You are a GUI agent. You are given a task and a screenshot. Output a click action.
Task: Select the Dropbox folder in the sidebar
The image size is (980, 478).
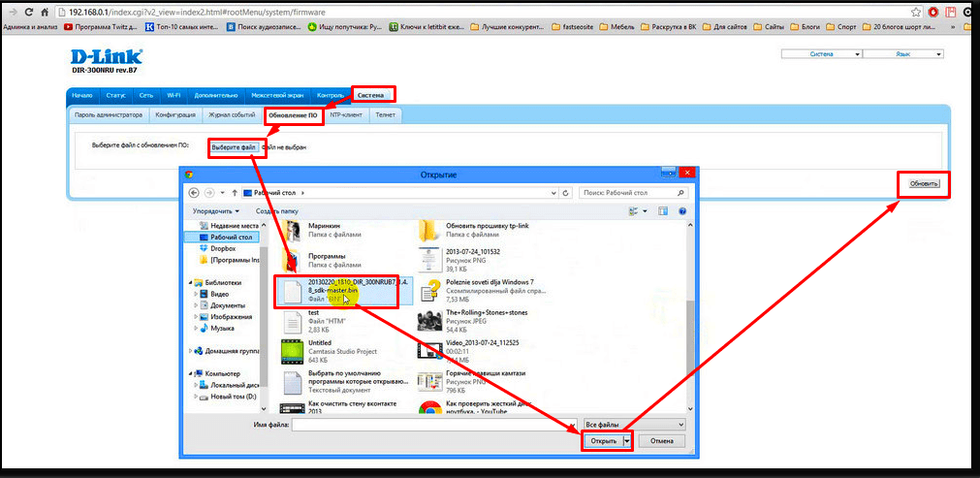(223, 248)
